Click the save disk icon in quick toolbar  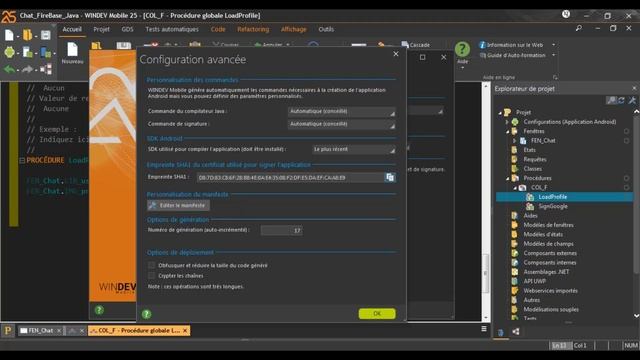point(46,35)
